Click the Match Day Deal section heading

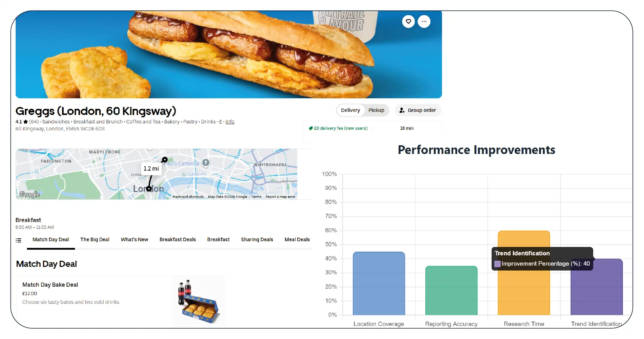(46, 264)
